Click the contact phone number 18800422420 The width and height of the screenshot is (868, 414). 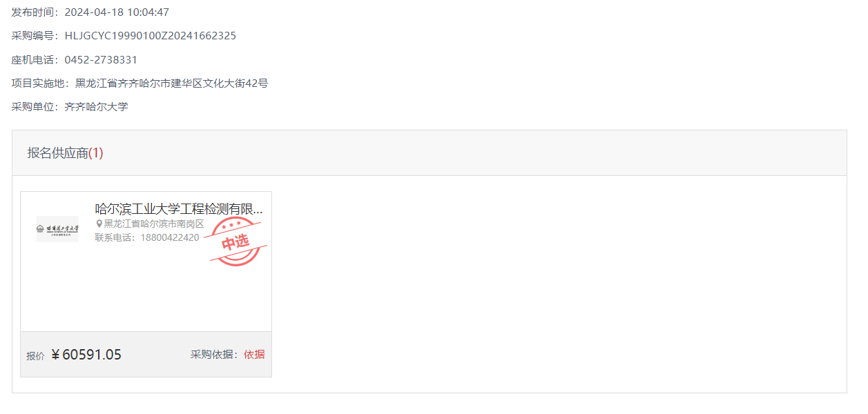(170, 237)
